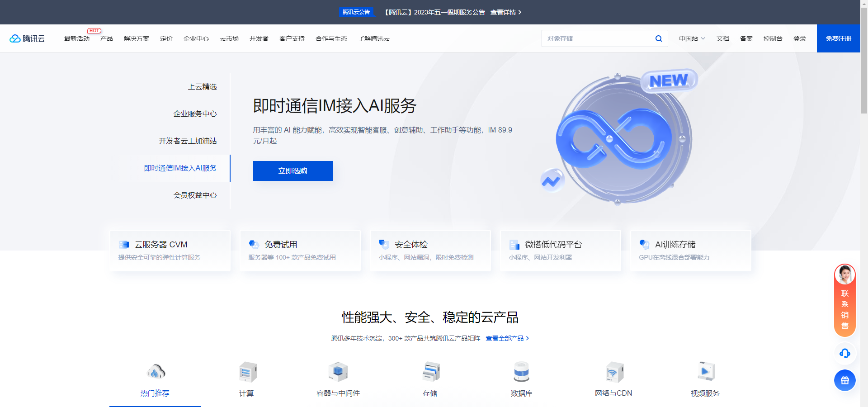
Task: Click 服务器等 100+ 款产品免费试用 text
Action: (292, 257)
